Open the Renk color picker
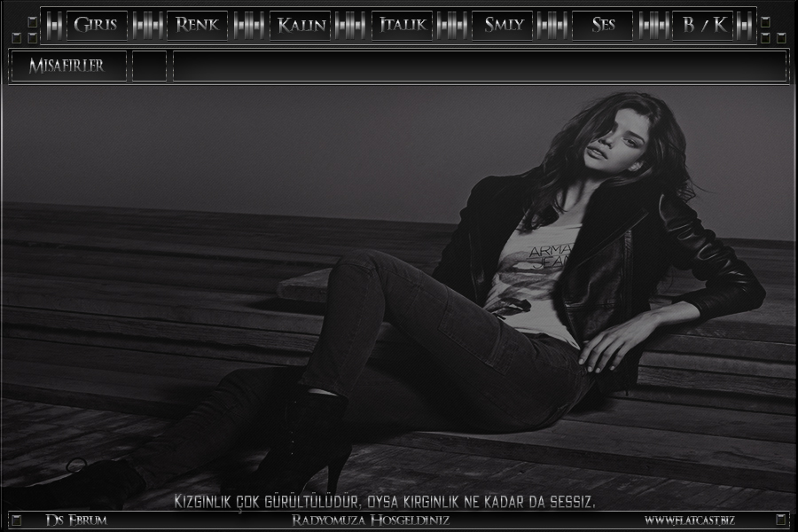 197,25
